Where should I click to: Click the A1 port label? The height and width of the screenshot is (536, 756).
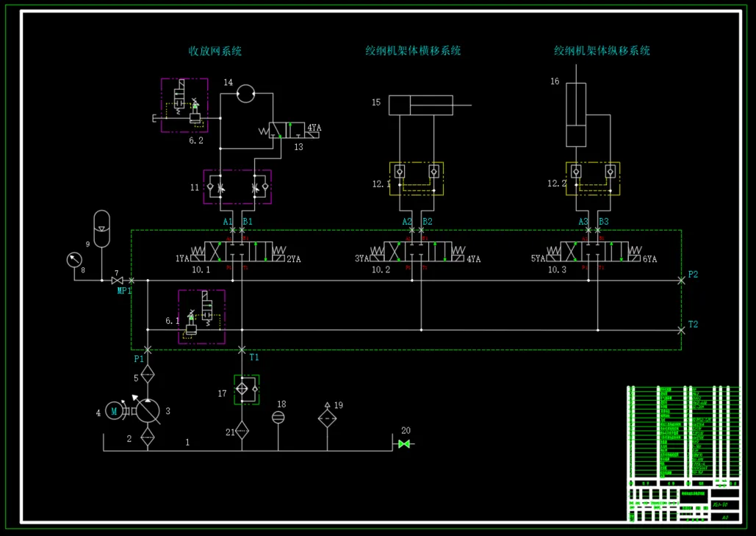228,222
